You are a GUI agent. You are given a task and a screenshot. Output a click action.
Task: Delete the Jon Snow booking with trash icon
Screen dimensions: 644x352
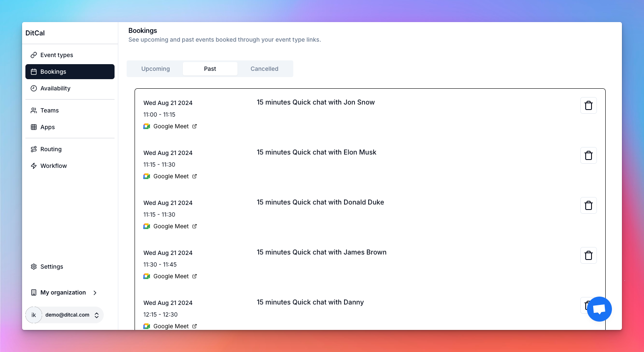coord(588,105)
